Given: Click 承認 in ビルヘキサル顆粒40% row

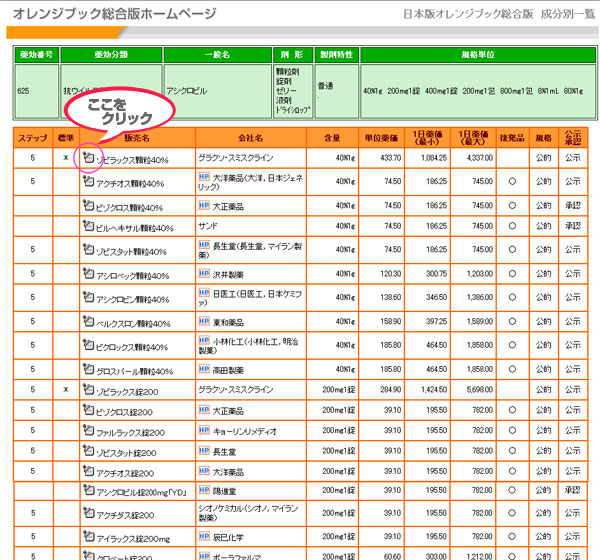Looking at the screenshot, I should pyautogui.click(x=573, y=226).
